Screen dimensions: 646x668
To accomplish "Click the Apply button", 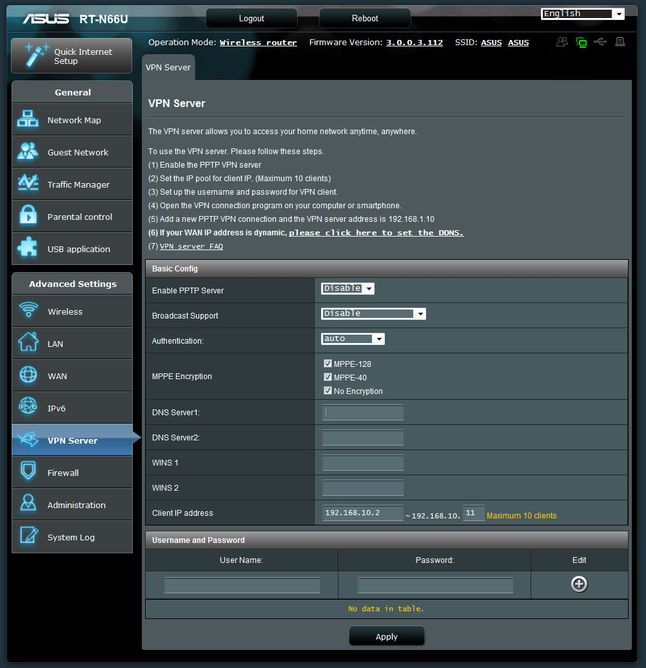I will [386, 636].
